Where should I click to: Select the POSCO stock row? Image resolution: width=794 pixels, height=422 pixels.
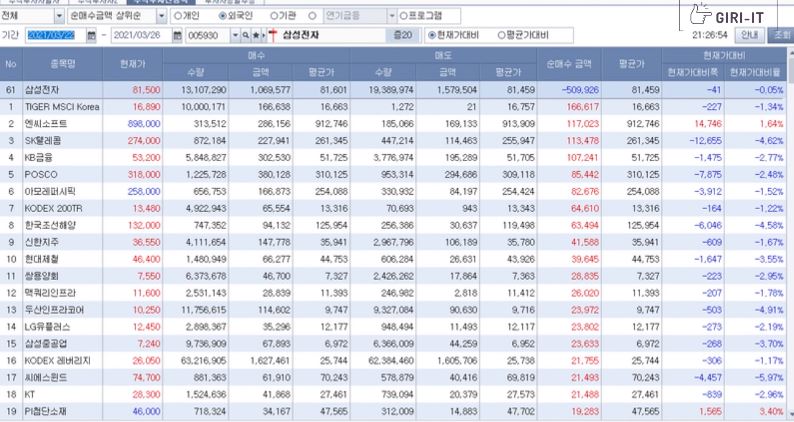393,174
